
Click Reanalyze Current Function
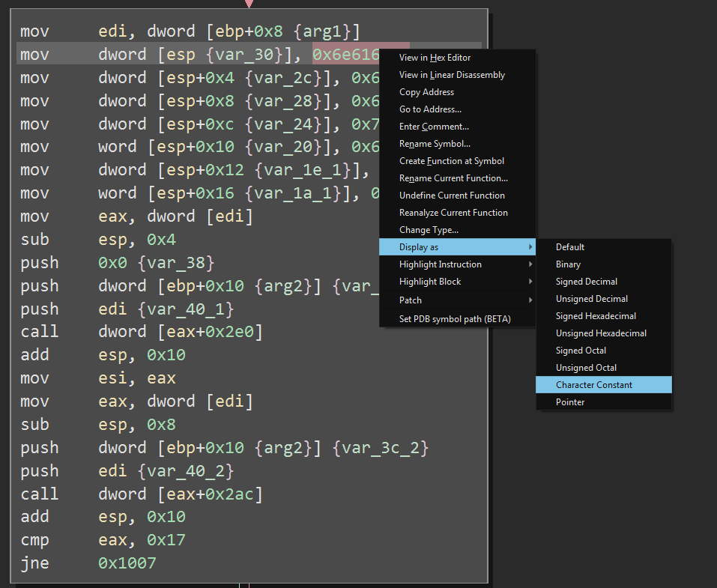point(457,213)
